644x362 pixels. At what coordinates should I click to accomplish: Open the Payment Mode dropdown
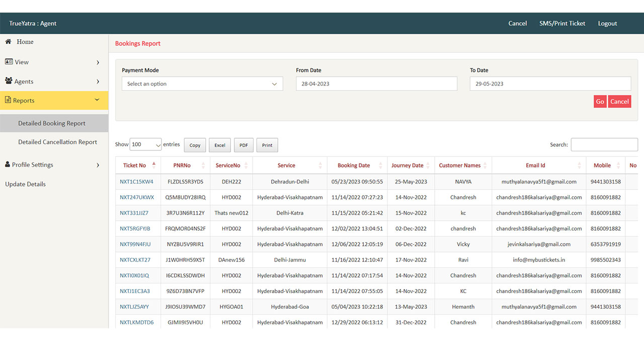(202, 84)
